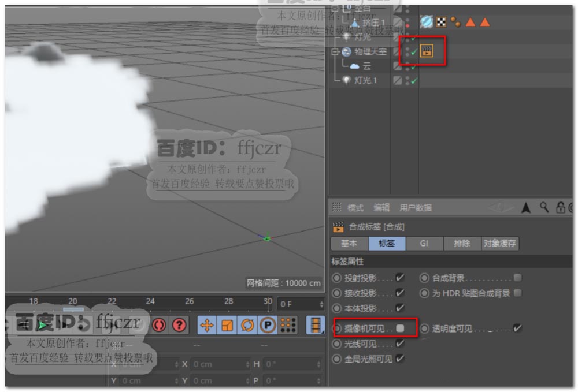This screenshot has width=578, height=392.
Task: Open the 编辑 menu
Action: coord(381,208)
